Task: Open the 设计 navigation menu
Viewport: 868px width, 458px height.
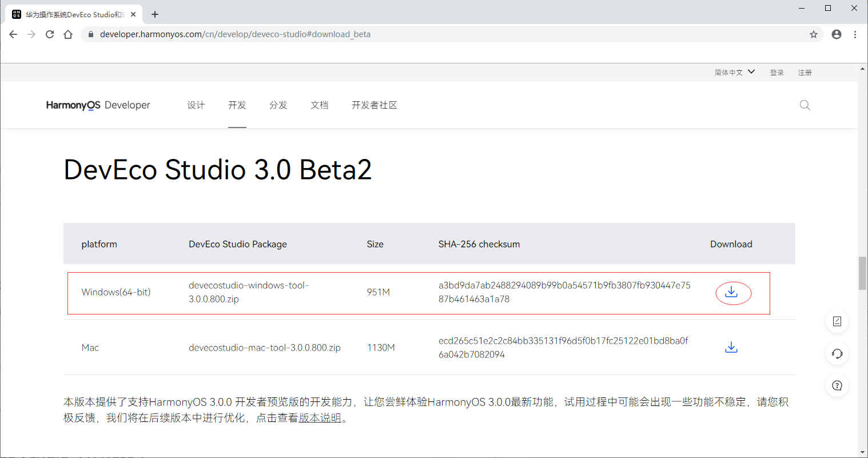Action: pos(196,105)
